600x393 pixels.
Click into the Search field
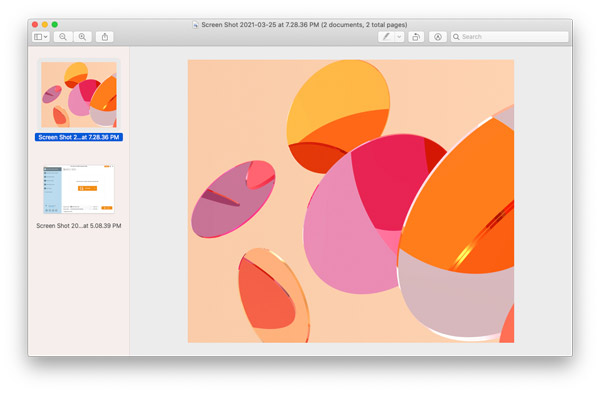coord(509,37)
